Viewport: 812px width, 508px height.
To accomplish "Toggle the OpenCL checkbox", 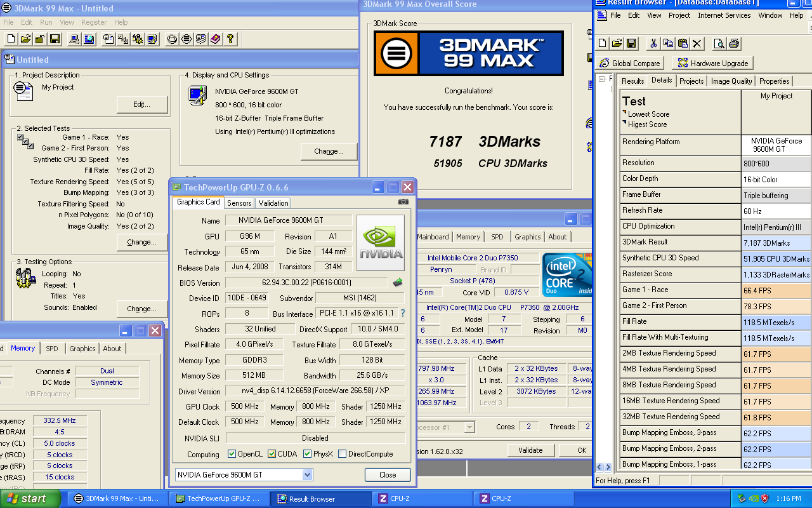I will point(232,454).
